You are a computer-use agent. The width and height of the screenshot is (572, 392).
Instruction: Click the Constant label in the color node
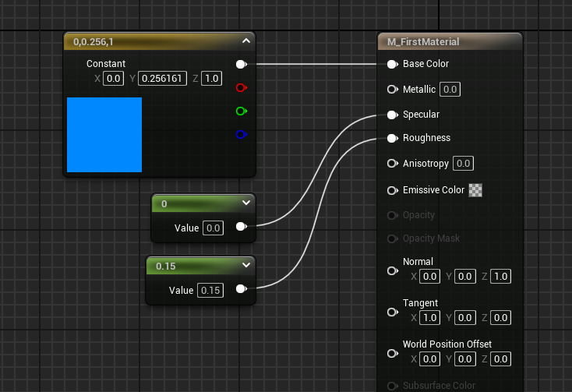pos(106,64)
